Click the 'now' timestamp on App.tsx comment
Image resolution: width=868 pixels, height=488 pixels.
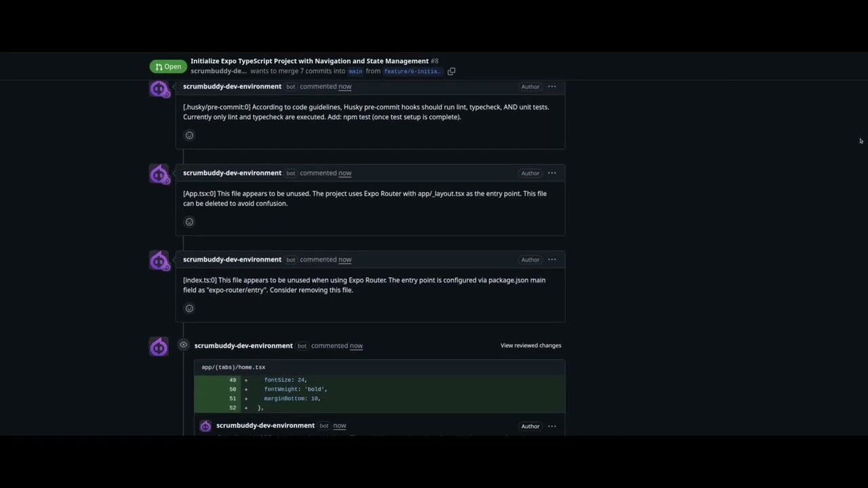click(x=344, y=174)
